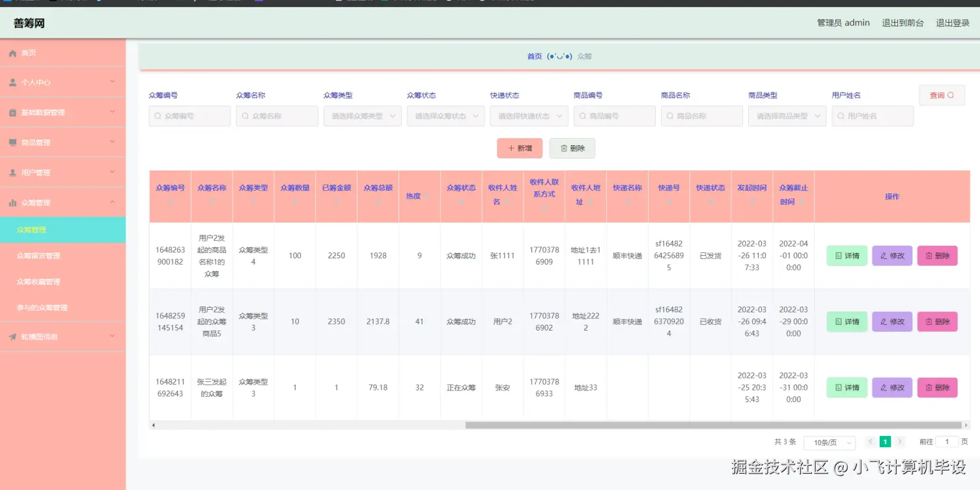This screenshot has width=980, height=490.
Task: Expand 基础数据管理 with its chevron arrow
Action: tap(112, 112)
